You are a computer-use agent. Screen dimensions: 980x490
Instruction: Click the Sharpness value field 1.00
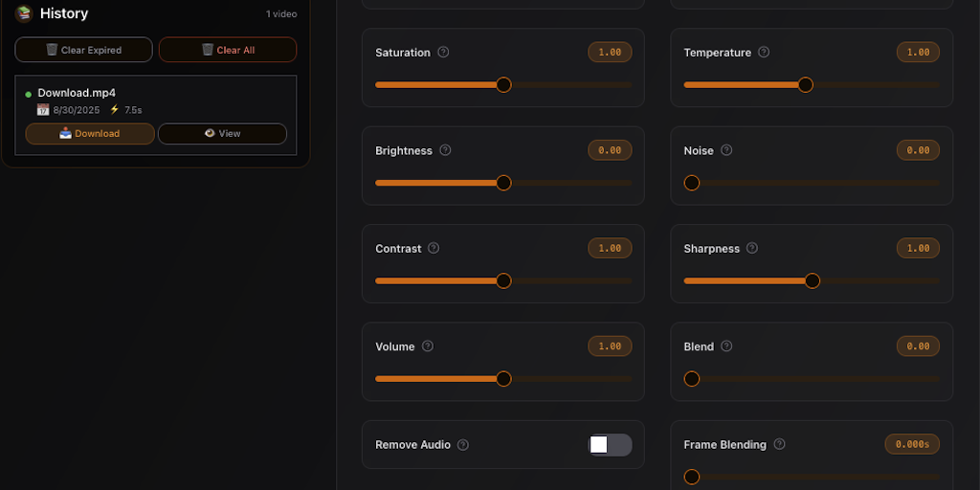click(x=918, y=248)
